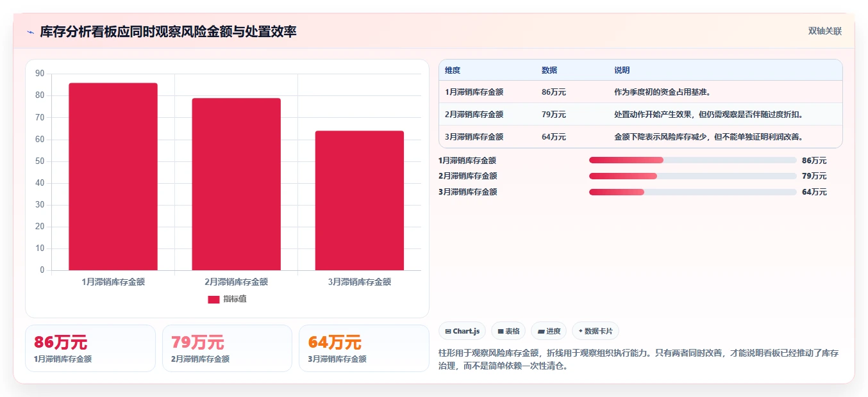Click the 1月滞销库存金额 label of the progress list
868x397 pixels.
467,161
